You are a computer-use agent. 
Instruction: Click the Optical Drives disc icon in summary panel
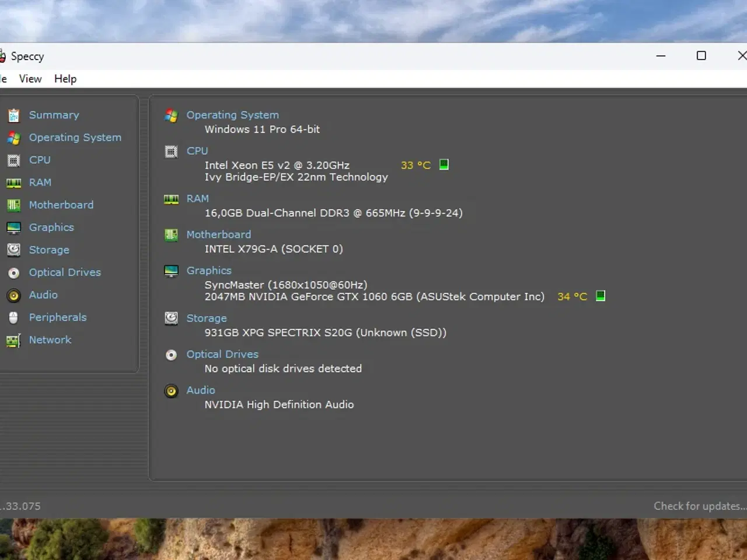pyautogui.click(x=171, y=355)
